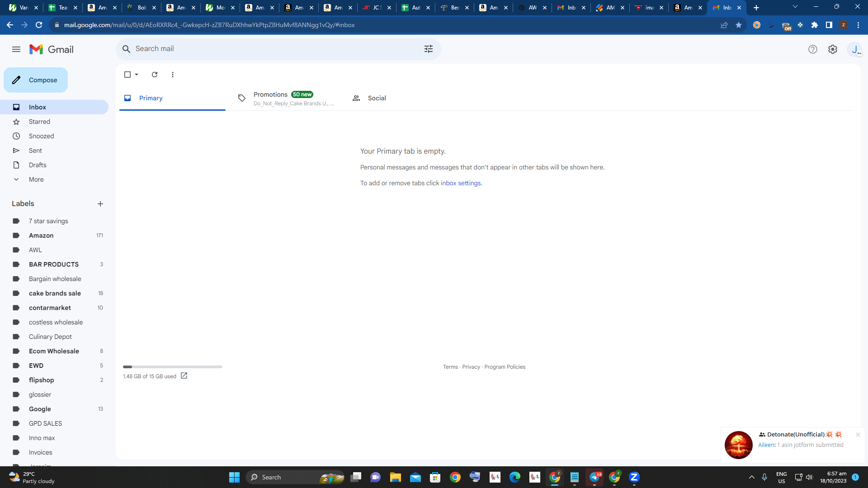Show search options filter icon
868x488 pixels.
click(x=429, y=49)
